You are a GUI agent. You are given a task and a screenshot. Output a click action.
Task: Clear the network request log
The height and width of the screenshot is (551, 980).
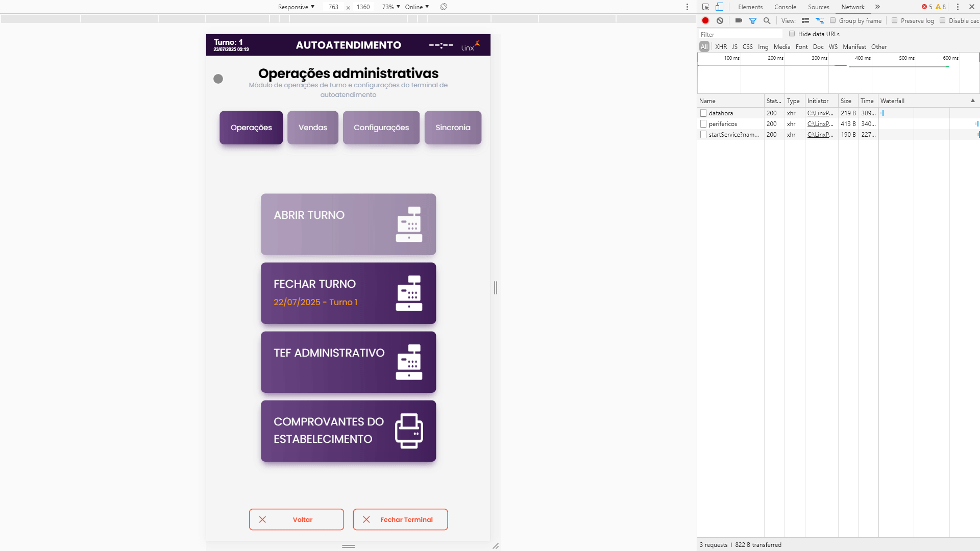point(720,20)
